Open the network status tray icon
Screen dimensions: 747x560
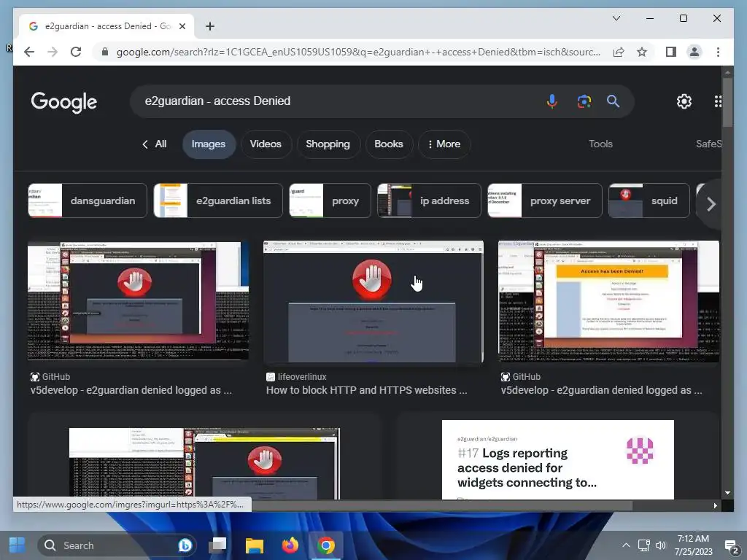pyautogui.click(x=644, y=545)
